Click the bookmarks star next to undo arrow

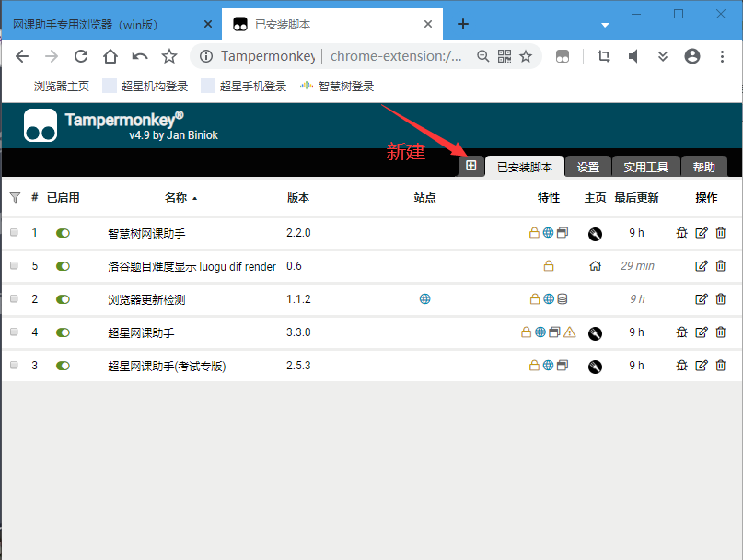point(169,56)
